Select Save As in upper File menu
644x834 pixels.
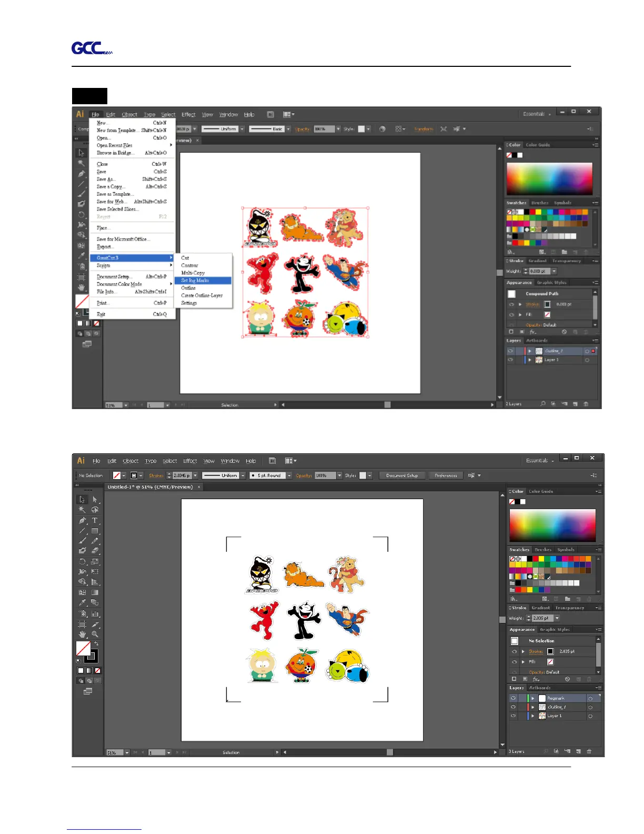(x=132, y=179)
